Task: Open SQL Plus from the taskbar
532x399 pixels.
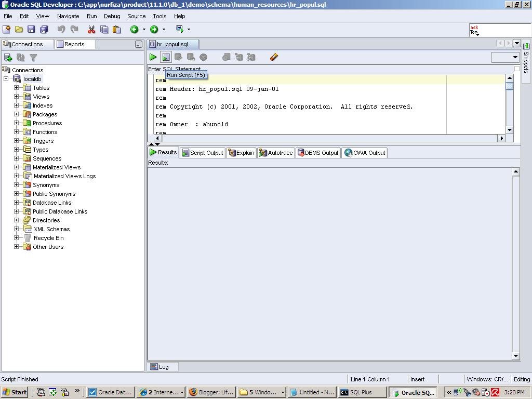Action: (x=362, y=392)
